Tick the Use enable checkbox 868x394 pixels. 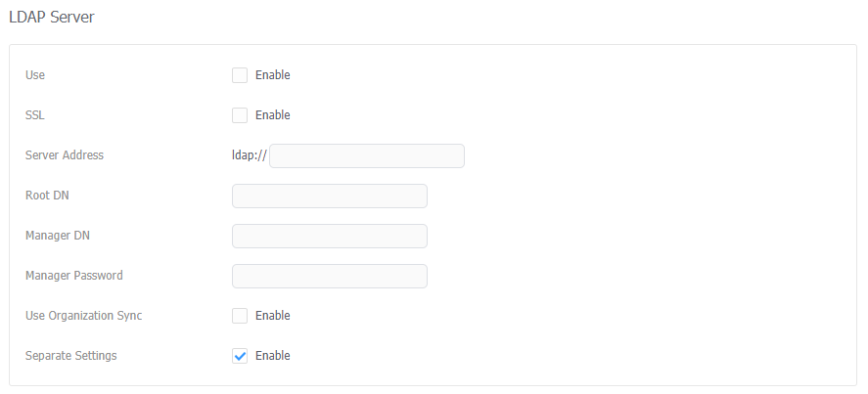pyautogui.click(x=240, y=75)
